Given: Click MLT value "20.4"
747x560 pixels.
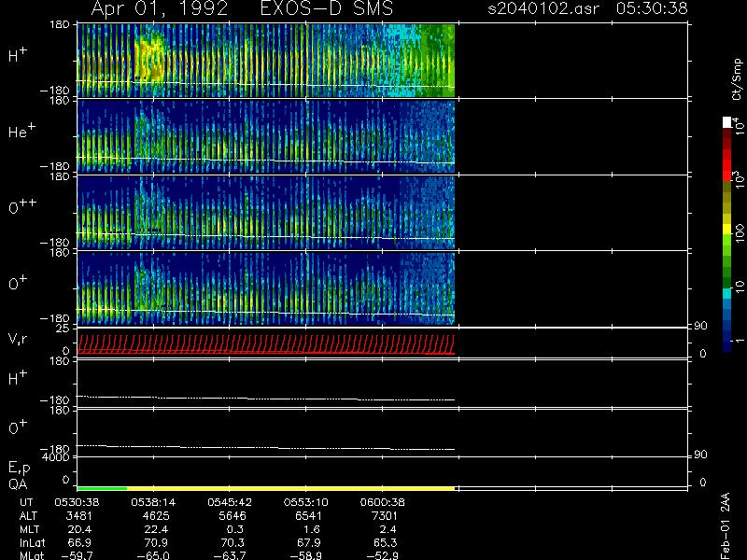Looking at the screenshot, I should click(79, 529).
